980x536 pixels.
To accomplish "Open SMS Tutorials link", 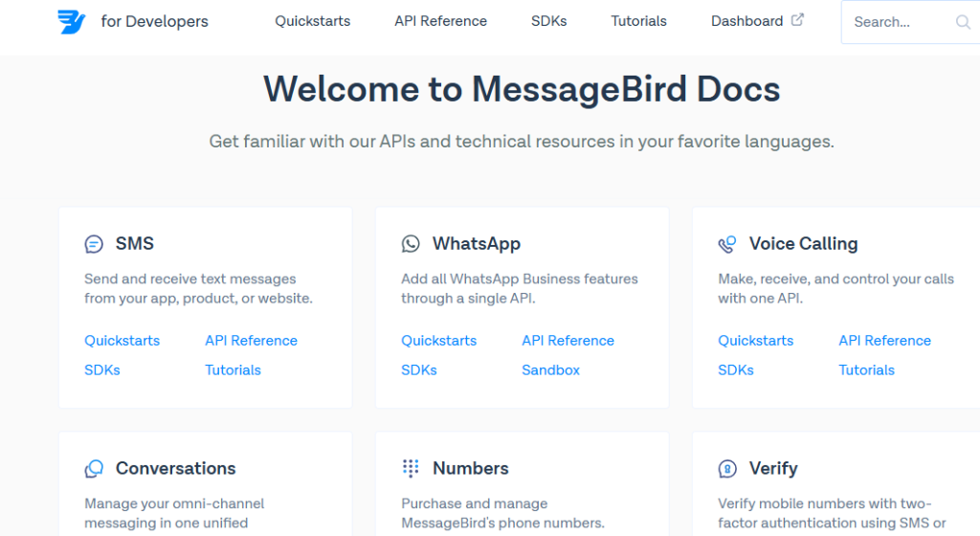I will 234,369.
